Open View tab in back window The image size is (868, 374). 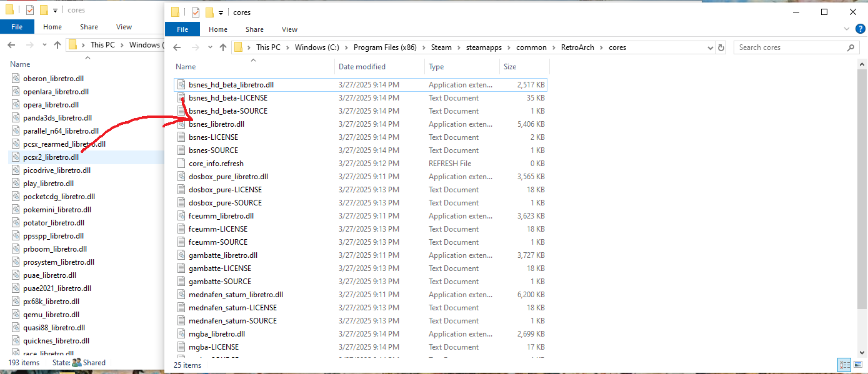click(124, 27)
